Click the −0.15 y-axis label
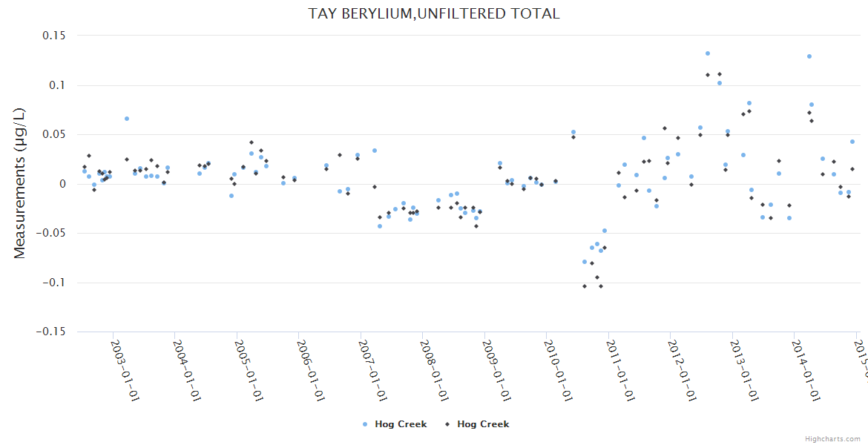The image size is (868, 445). click(49, 332)
